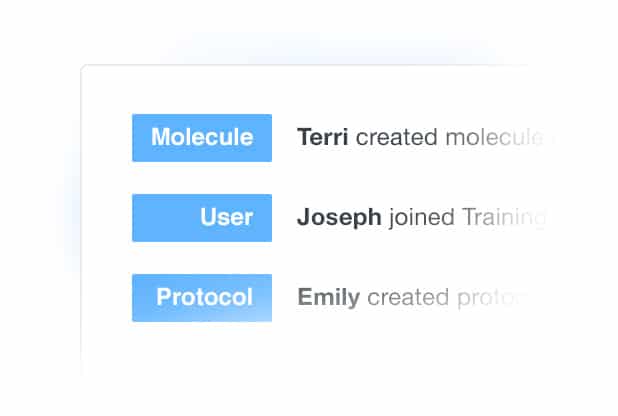Click the white text on Molecule label

point(202,138)
